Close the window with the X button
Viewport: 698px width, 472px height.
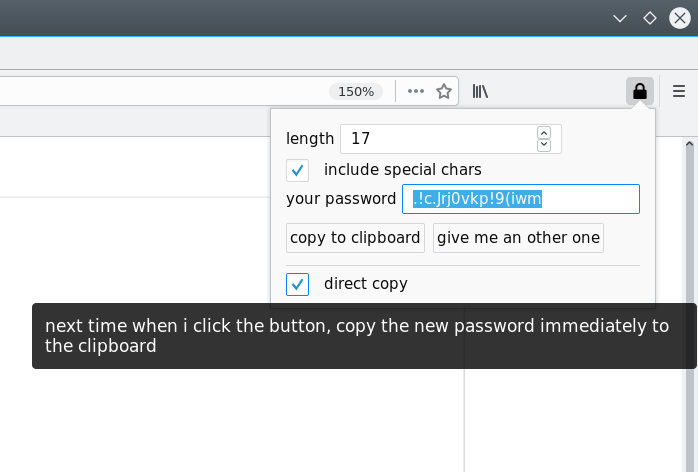tap(680, 18)
